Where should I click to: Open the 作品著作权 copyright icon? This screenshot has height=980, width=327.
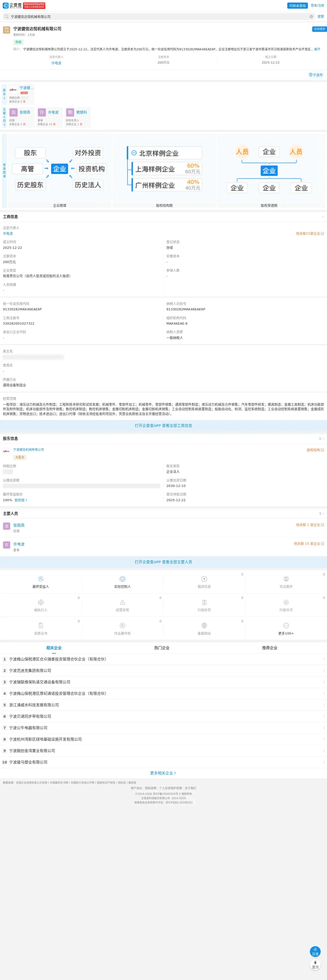pos(122,626)
